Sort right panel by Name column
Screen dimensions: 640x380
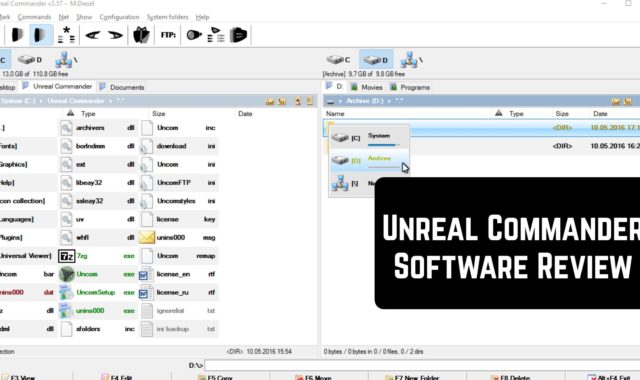tap(335, 113)
